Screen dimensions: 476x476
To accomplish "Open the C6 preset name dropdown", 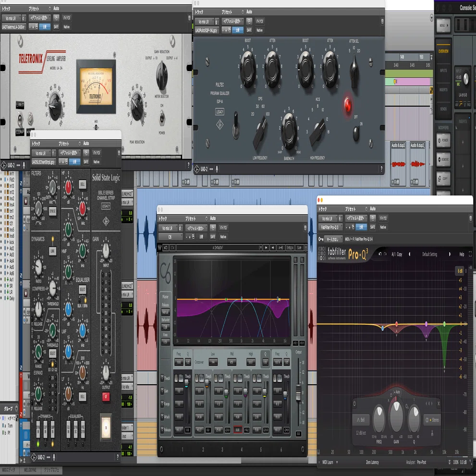I will click(219, 248).
